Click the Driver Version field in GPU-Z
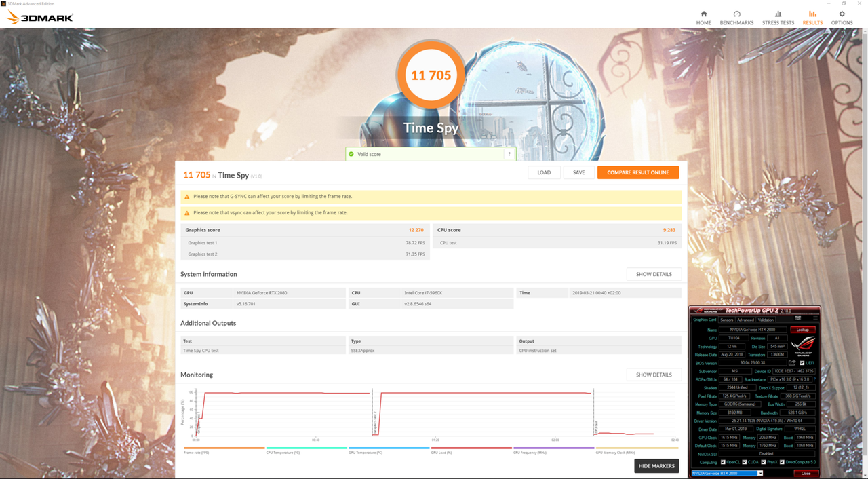 [768, 421]
